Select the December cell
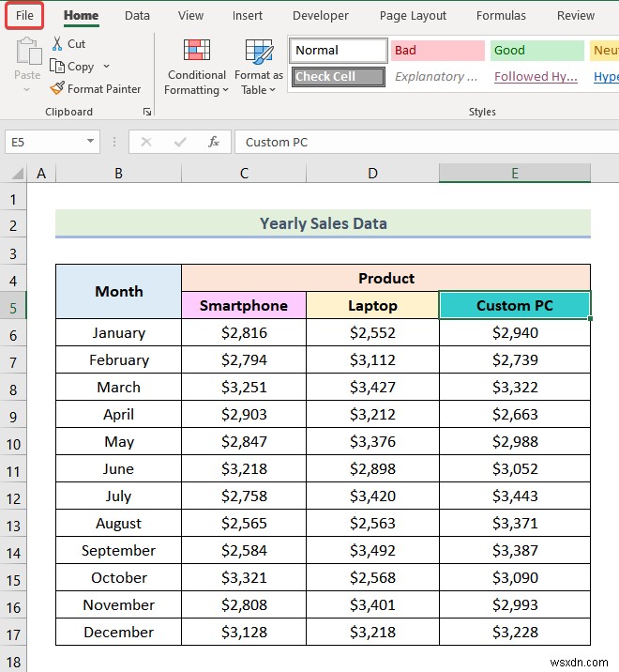This screenshot has width=619, height=672. (x=119, y=632)
